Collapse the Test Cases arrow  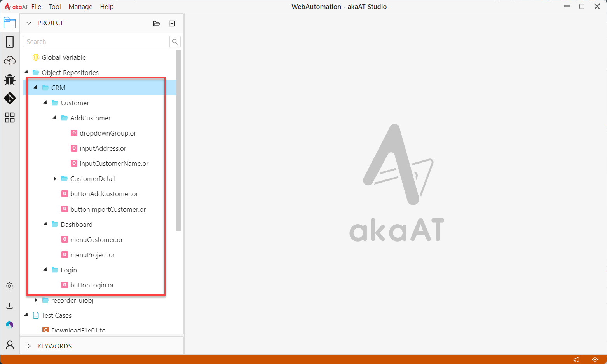[26, 315]
